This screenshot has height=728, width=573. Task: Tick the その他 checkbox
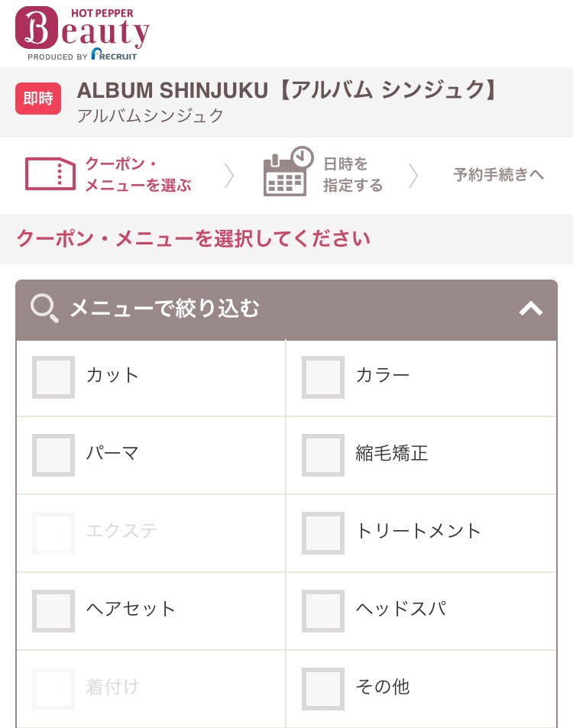323,689
